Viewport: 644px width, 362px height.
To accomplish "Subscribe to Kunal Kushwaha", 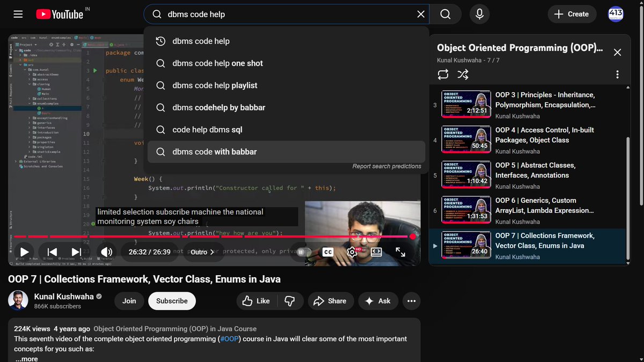I will click(x=172, y=301).
